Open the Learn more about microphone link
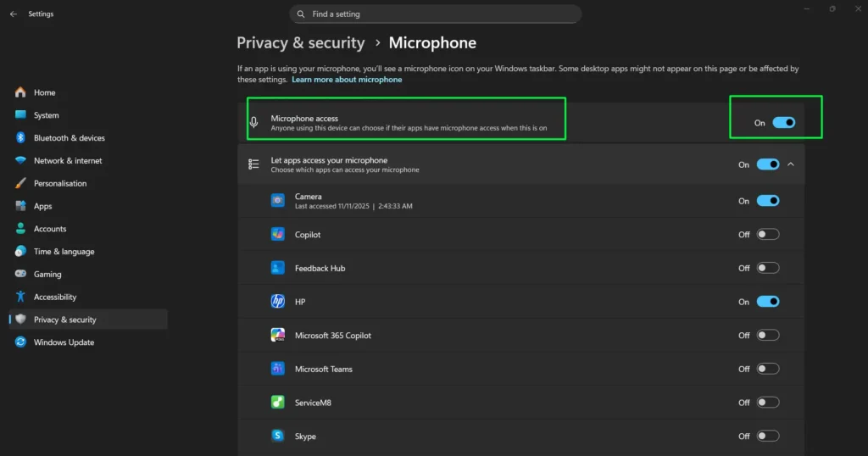 tap(347, 79)
